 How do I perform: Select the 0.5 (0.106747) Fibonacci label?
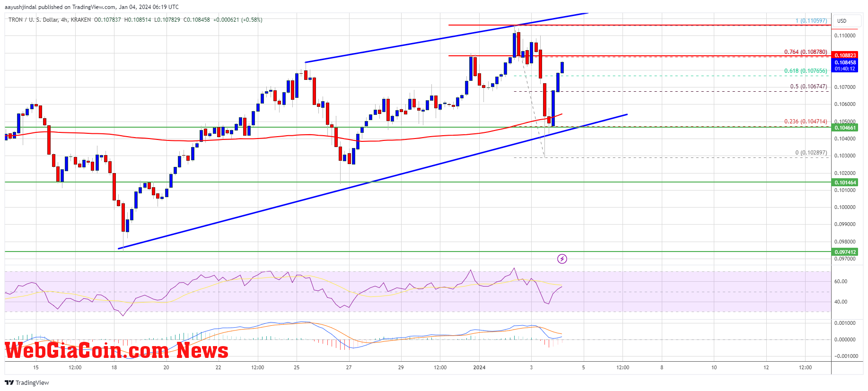point(808,87)
